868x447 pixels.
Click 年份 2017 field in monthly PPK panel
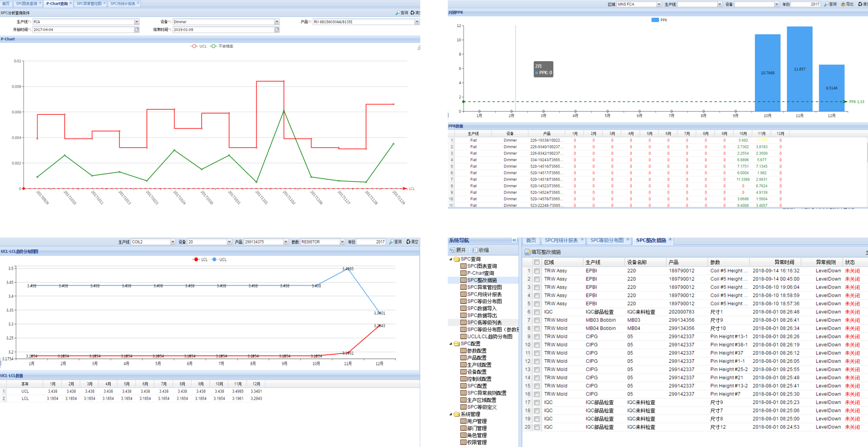[x=806, y=4]
